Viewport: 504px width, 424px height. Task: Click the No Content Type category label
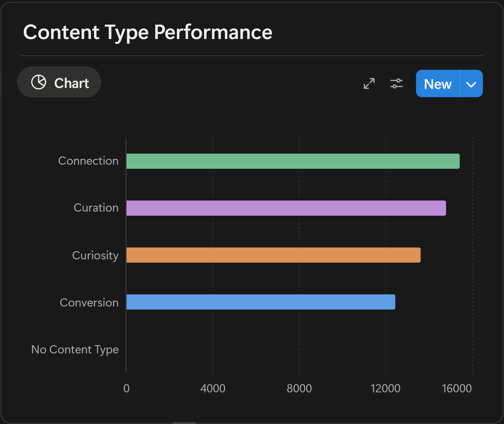(x=75, y=349)
